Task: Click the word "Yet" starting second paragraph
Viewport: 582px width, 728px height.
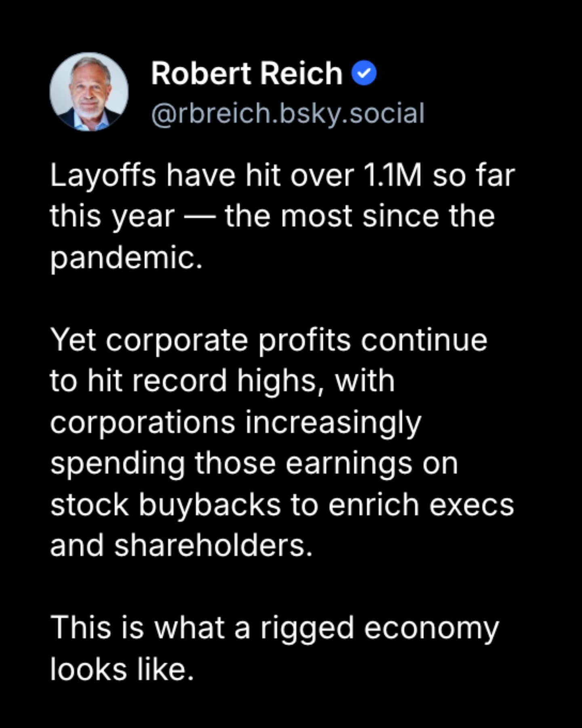Action: point(73,340)
